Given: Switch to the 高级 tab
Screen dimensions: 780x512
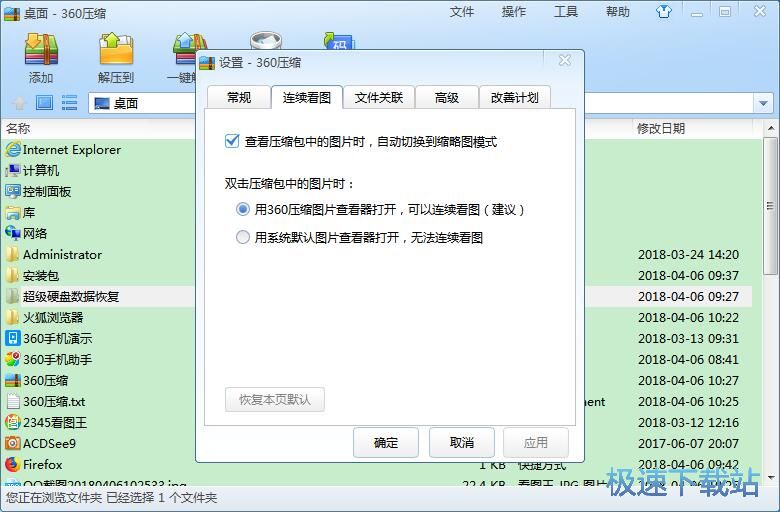Looking at the screenshot, I should [447, 98].
